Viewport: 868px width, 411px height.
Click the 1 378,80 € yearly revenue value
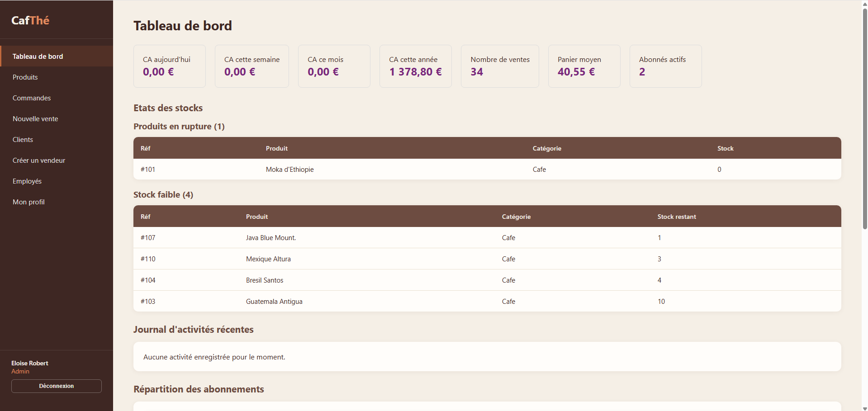[416, 72]
